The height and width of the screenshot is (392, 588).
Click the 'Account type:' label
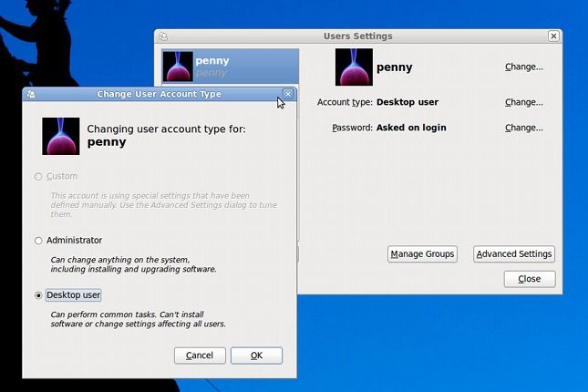345,102
